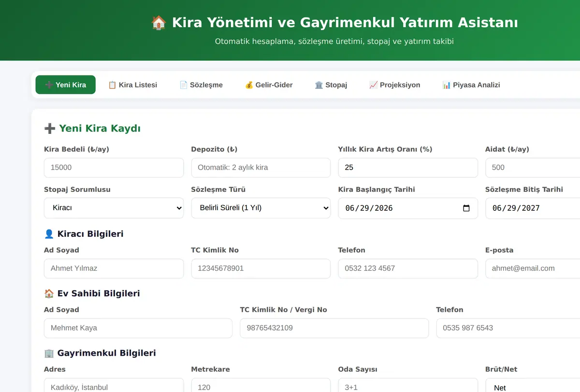Click the tenant Ad Soyad field (Ahmet Yılmaz)
580x392 pixels.
(x=114, y=268)
